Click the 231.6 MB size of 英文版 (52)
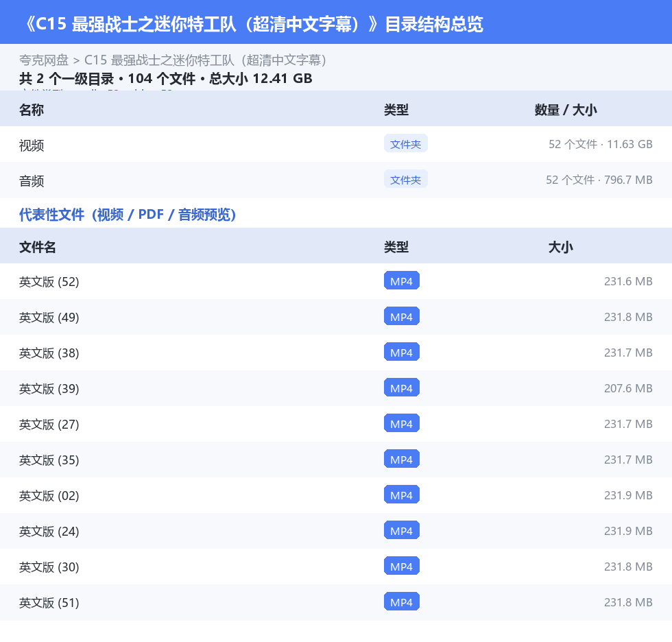The image size is (672, 642). pyautogui.click(x=628, y=281)
